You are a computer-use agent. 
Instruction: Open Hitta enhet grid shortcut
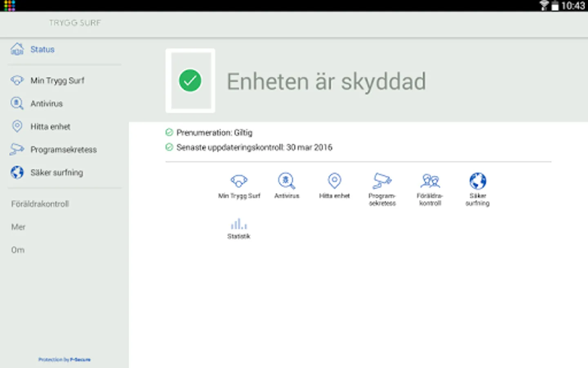coord(334,186)
